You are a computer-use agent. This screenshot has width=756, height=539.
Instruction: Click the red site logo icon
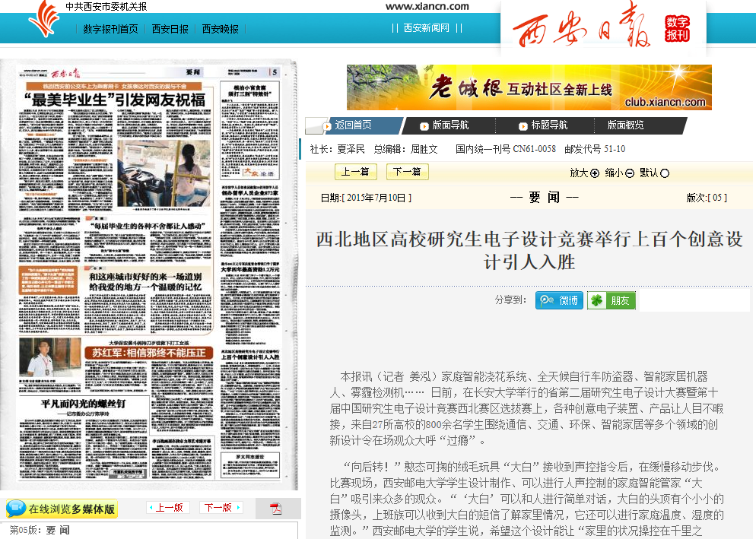43,21
